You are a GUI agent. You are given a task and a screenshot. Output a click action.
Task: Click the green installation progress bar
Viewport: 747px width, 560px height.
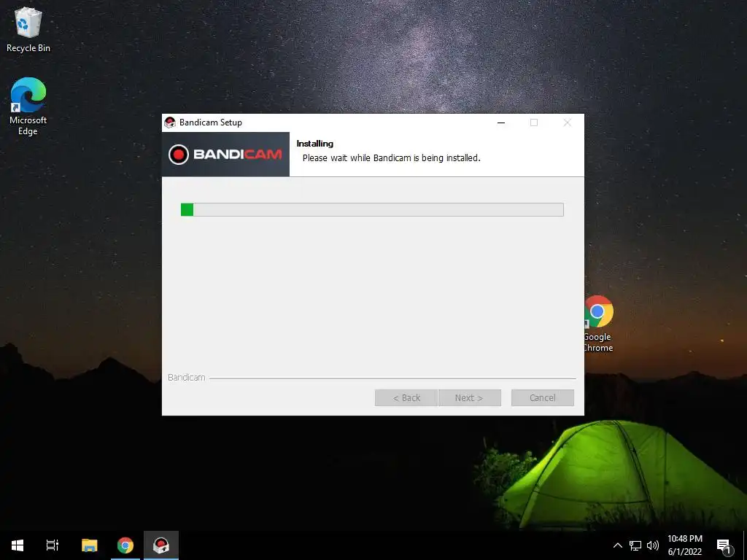372,209
